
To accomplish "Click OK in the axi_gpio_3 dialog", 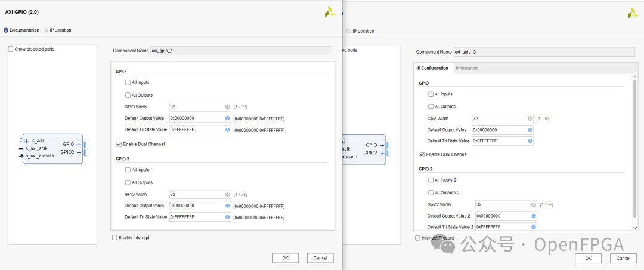I will [588, 258].
